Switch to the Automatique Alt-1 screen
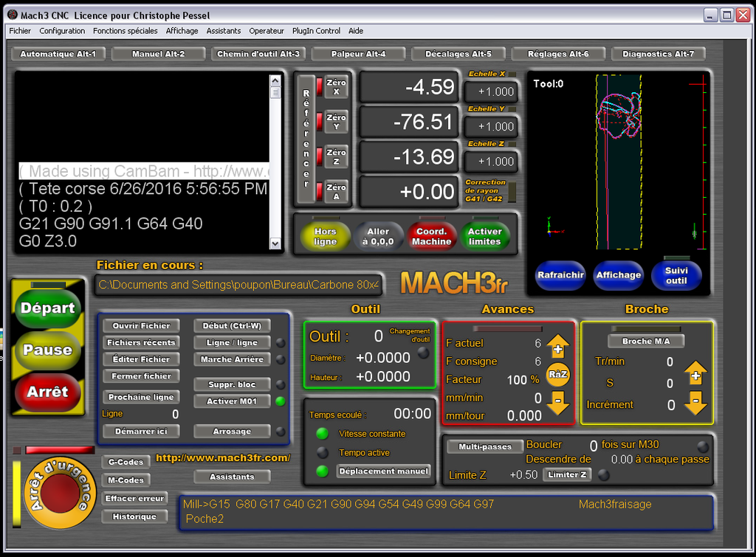 pyautogui.click(x=58, y=54)
